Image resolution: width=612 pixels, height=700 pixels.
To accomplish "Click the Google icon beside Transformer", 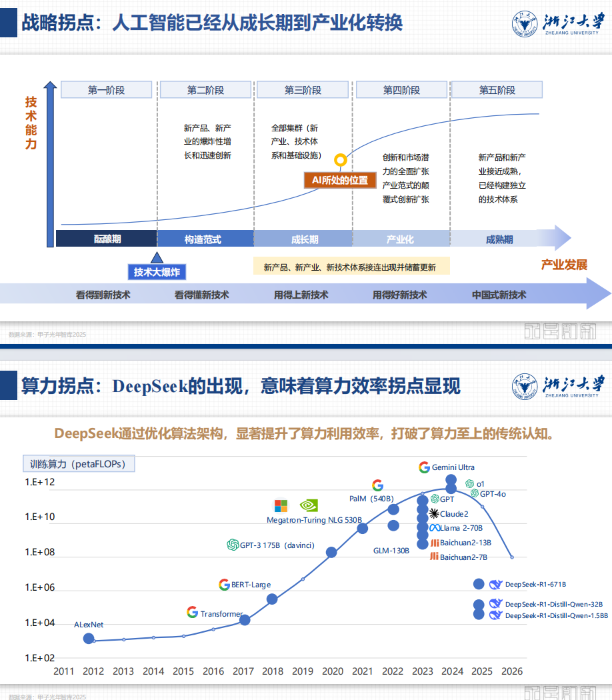I will [193, 612].
